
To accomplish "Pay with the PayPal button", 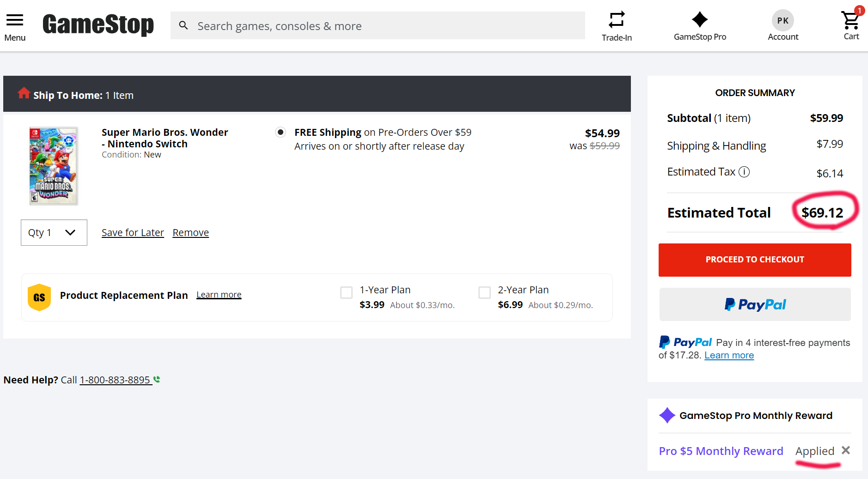I will pyautogui.click(x=755, y=304).
